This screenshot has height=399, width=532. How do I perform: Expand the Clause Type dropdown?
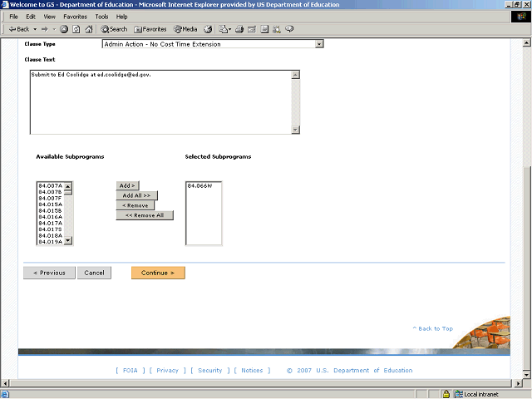[319, 44]
